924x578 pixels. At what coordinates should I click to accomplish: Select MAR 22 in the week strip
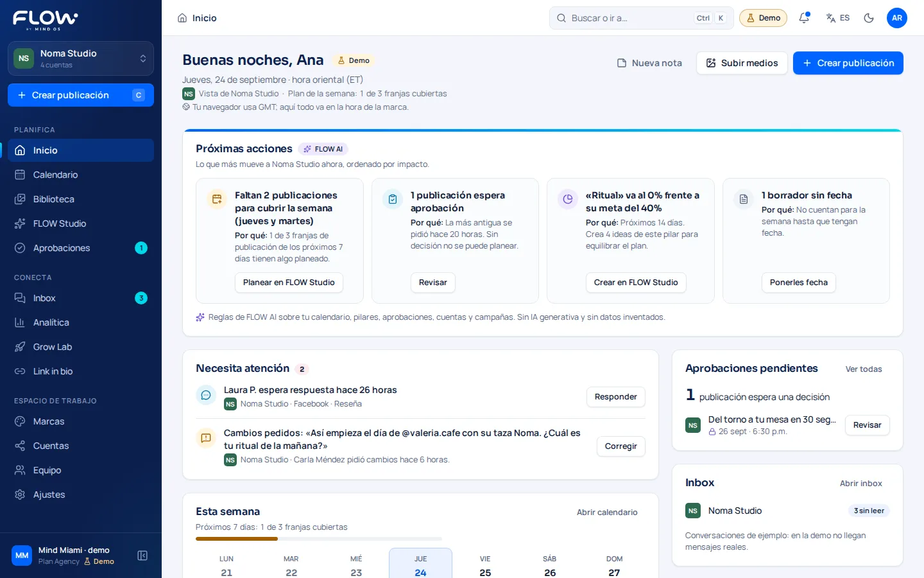[x=291, y=565]
